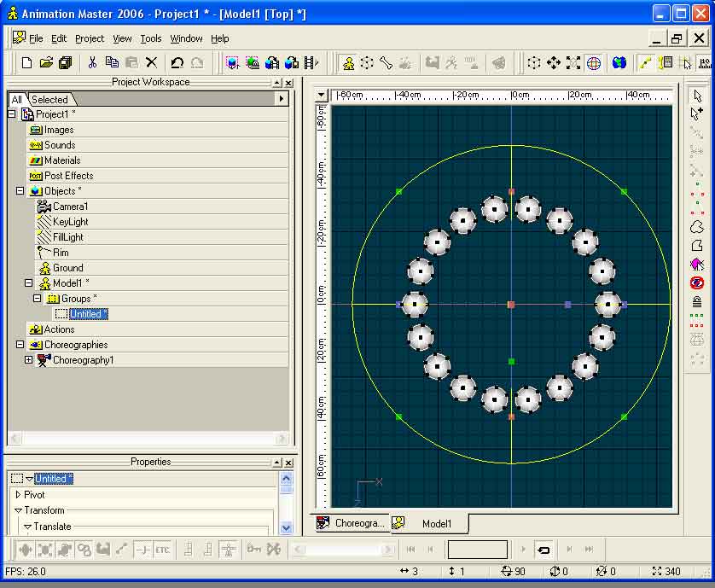Toggle modeling mode in the toolbar
715x588 pixels.
(x=348, y=62)
